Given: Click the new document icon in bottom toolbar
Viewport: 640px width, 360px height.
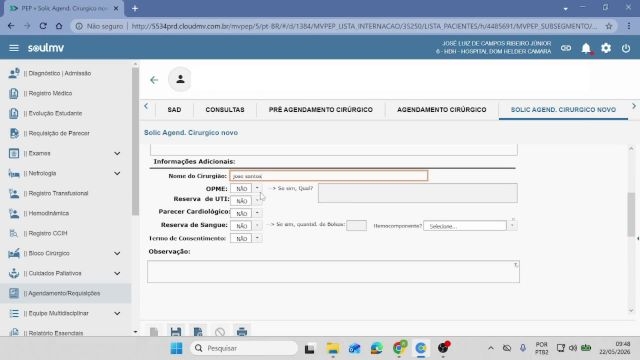Looking at the screenshot, I should pos(154,331).
